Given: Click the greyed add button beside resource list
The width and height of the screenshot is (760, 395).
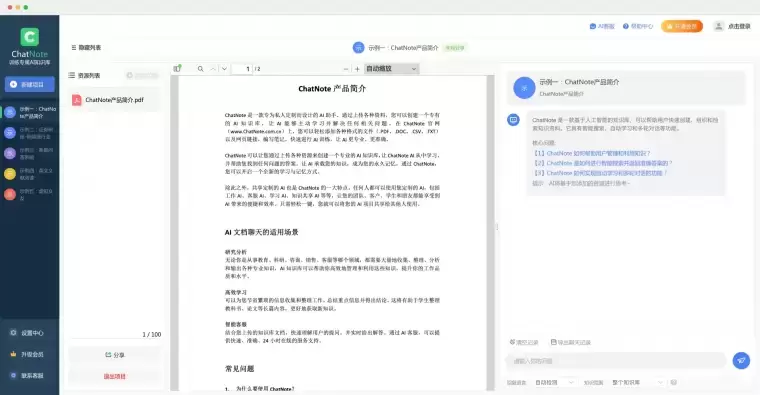Looking at the screenshot, I should tap(142, 75).
